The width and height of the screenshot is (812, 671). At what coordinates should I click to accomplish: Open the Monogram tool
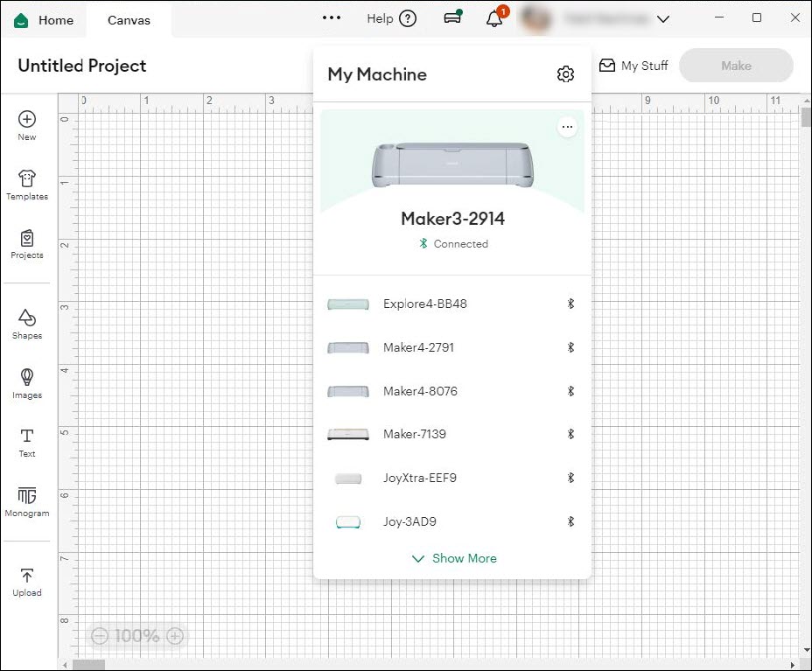tap(27, 501)
